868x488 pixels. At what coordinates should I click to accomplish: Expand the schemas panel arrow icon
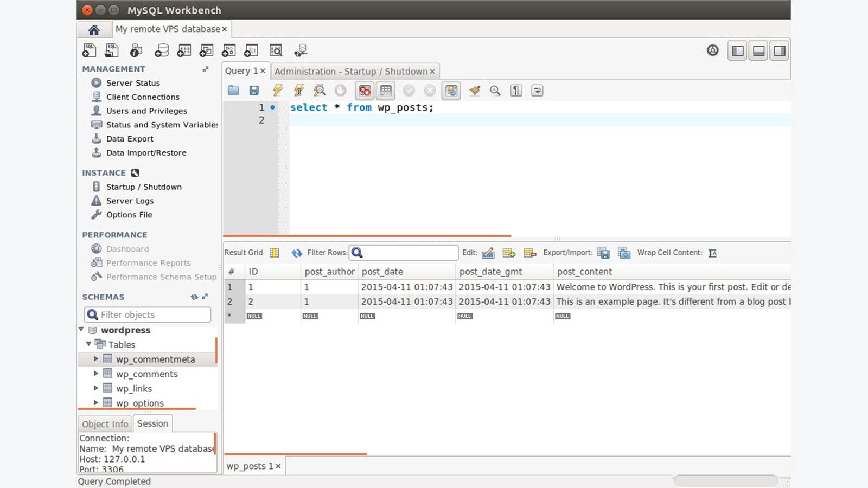coord(205,297)
